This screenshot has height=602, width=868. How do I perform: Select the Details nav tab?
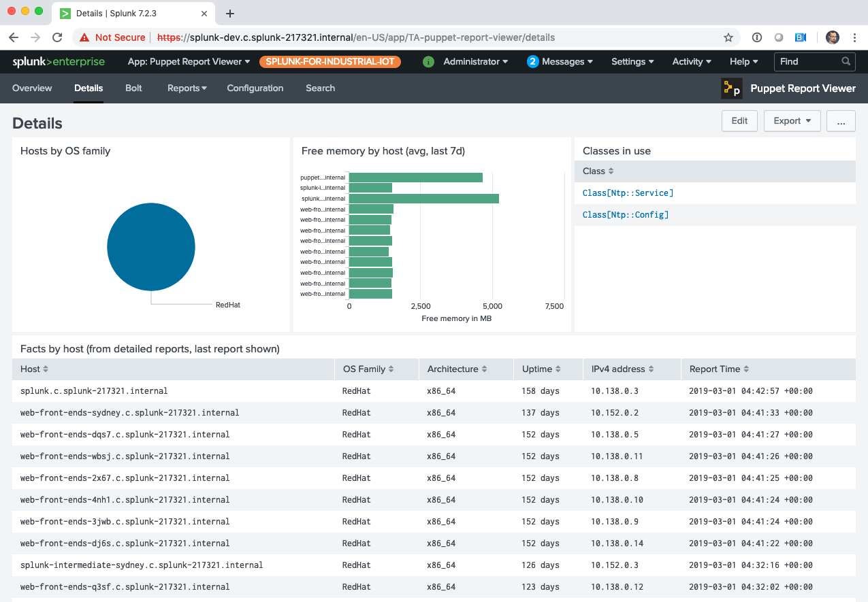coord(89,88)
